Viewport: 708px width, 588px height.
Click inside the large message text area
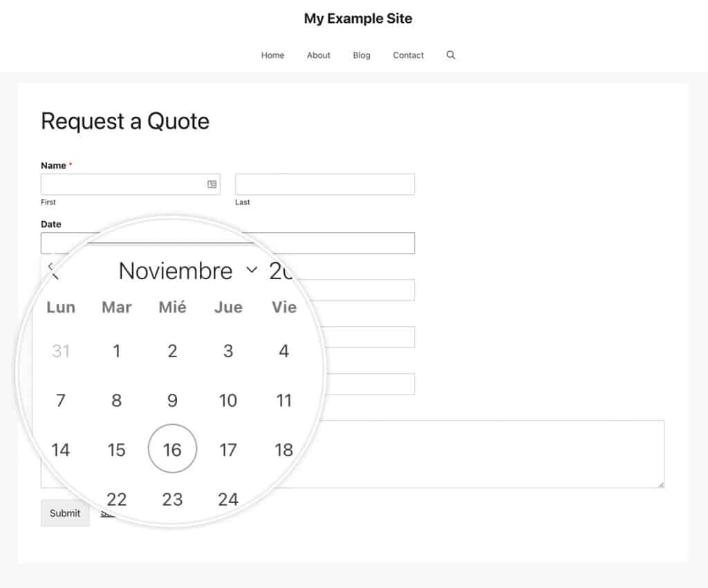pyautogui.click(x=484, y=453)
